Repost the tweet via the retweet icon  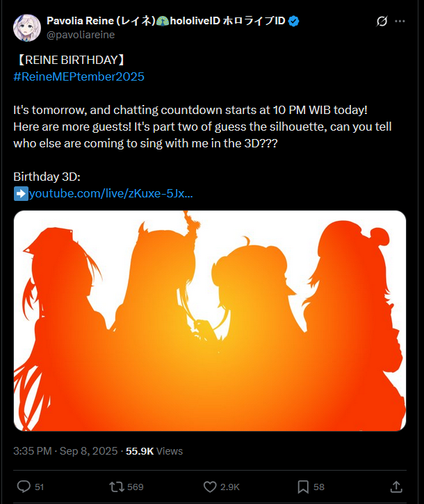coord(116,487)
